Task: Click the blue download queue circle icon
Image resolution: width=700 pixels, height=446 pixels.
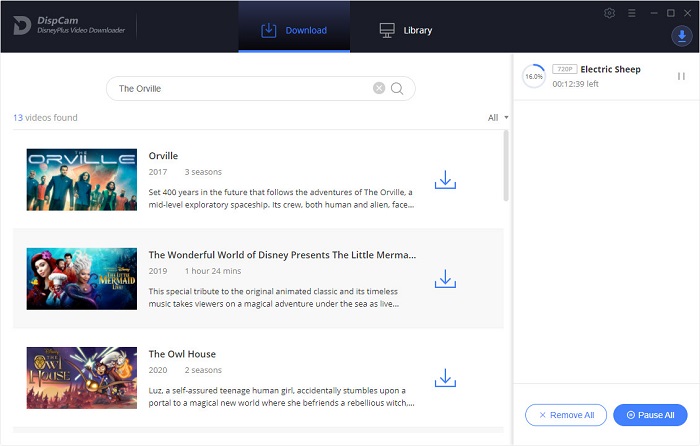Action: pyautogui.click(x=681, y=36)
